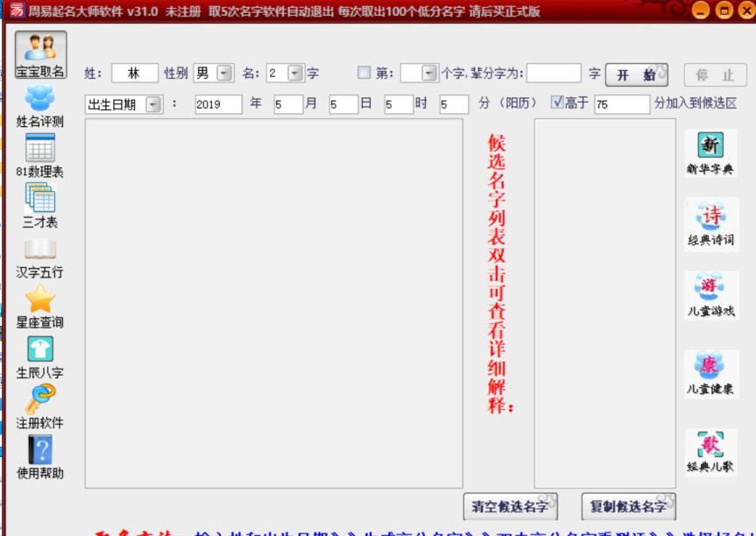
Task: Open 儿童健康 health icon
Action: (710, 374)
